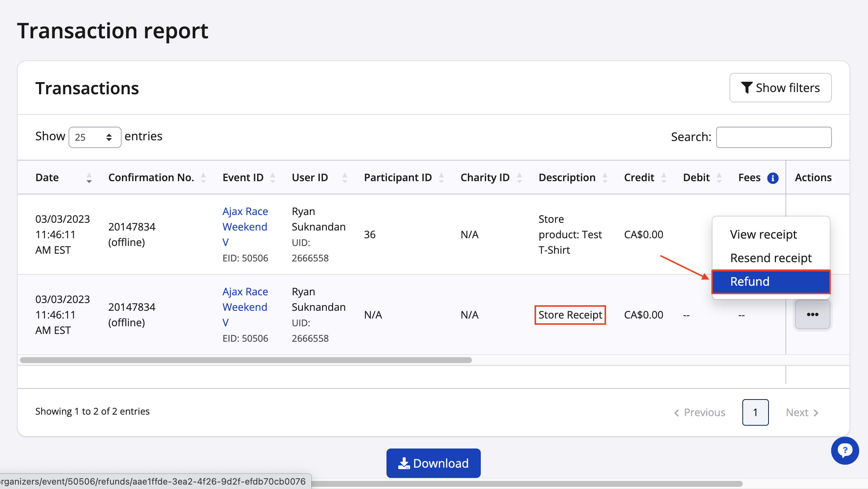Choose View receipt menu option
Image resolution: width=868 pixels, height=489 pixels.
[x=763, y=235]
